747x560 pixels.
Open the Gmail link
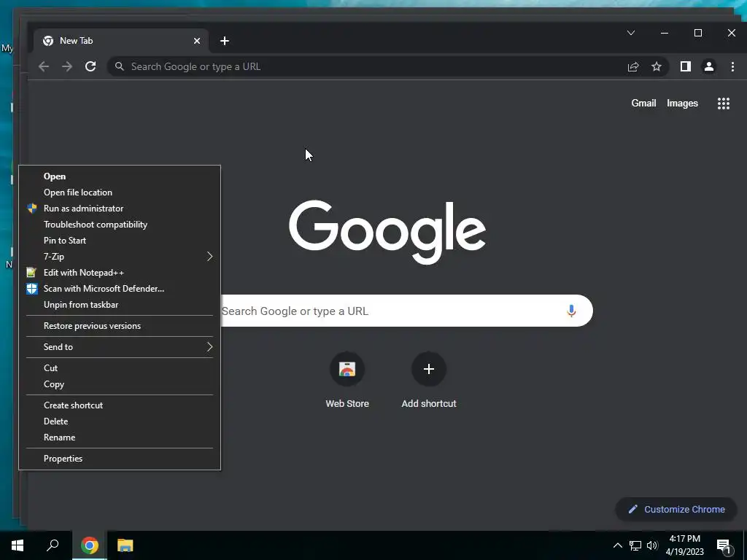(643, 104)
